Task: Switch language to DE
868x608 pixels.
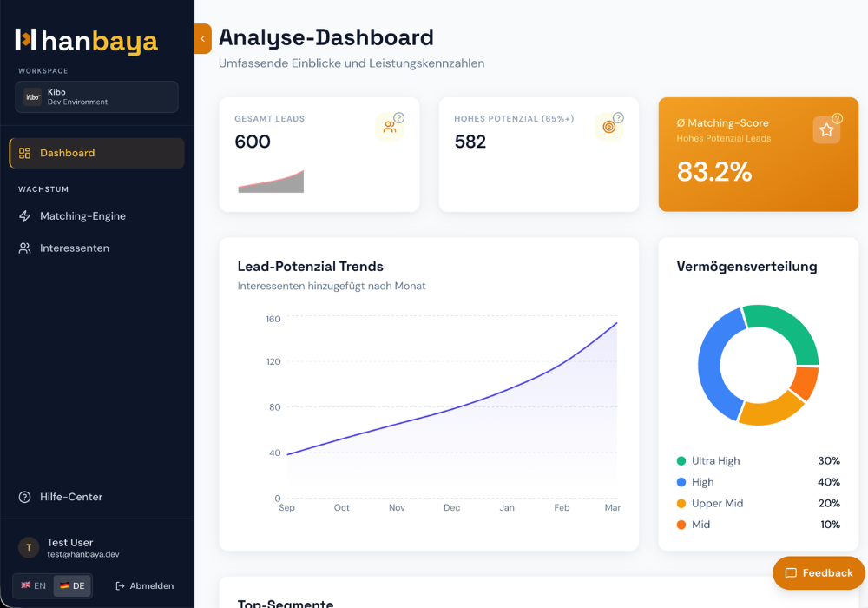Action: (73, 585)
